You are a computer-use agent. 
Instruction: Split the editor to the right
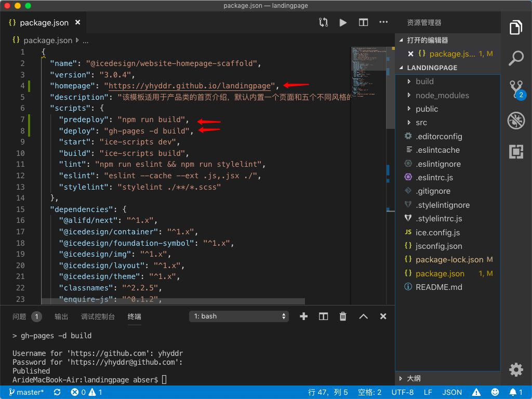point(363,22)
